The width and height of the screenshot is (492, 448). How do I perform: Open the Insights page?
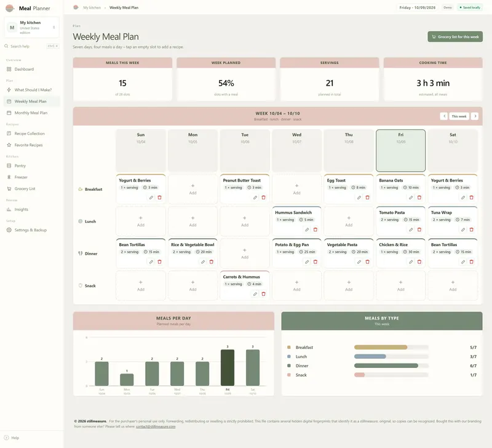(32, 209)
